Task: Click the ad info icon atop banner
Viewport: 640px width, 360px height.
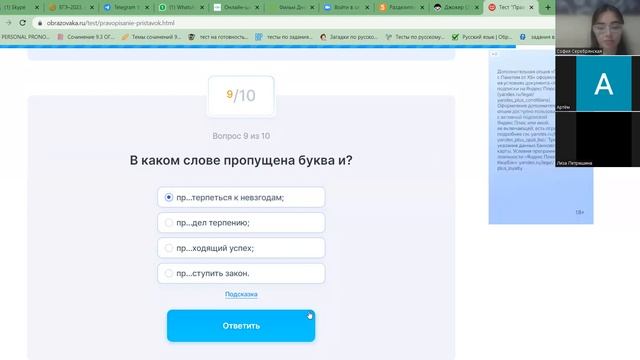Action: click(494, 54)
